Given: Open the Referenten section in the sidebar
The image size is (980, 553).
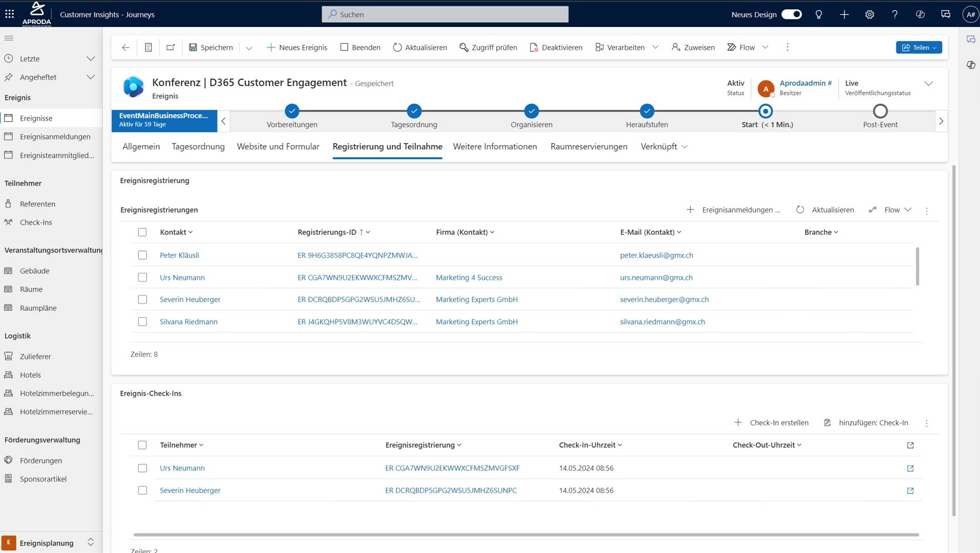Looking at the screenshot, I should click(39, 204).
